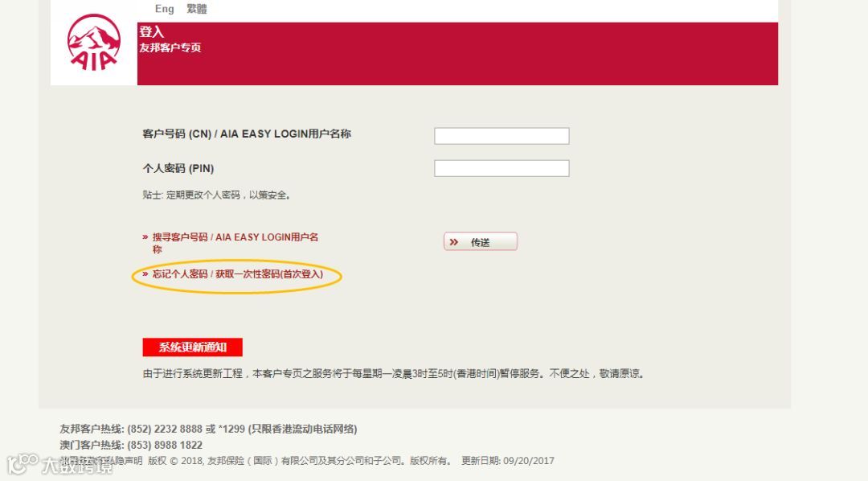Focus the 客户号码 (CN) username field
This screenshot has width=868, height=481.
point(502,136)
